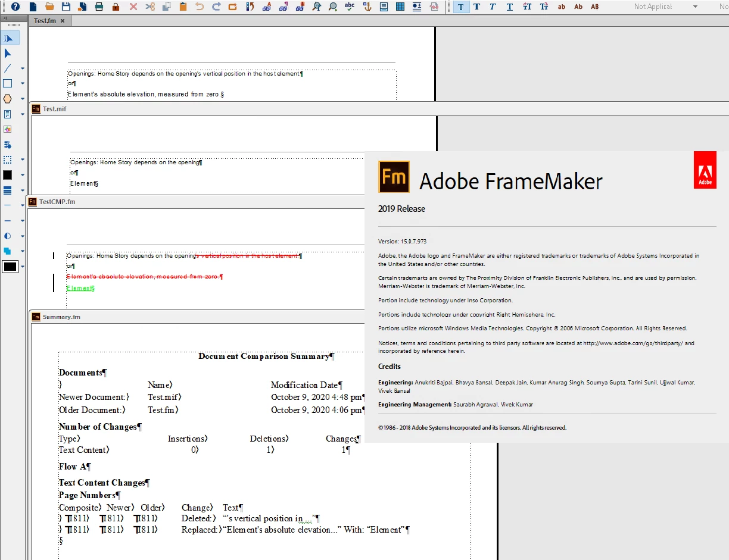Create a new document from toolbar

(x=33, y=7)
